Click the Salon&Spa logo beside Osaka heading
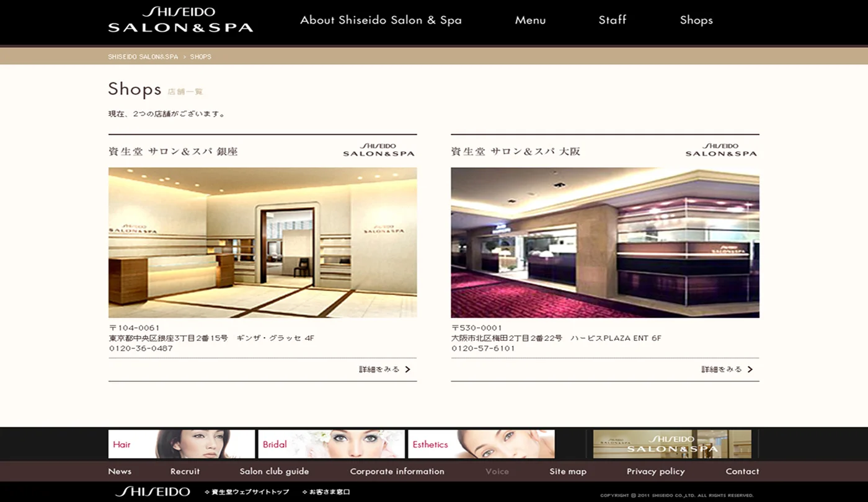 721,149
